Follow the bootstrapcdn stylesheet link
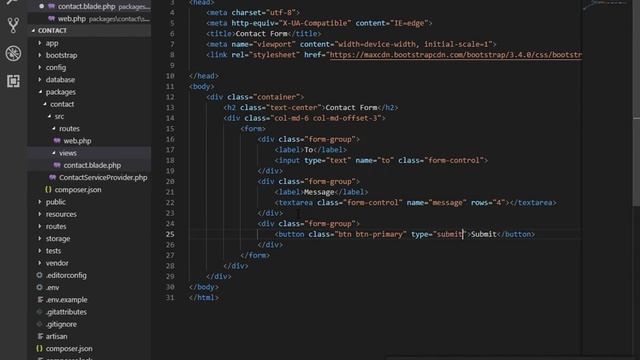The image size is (640, 360). pos(456,55)
